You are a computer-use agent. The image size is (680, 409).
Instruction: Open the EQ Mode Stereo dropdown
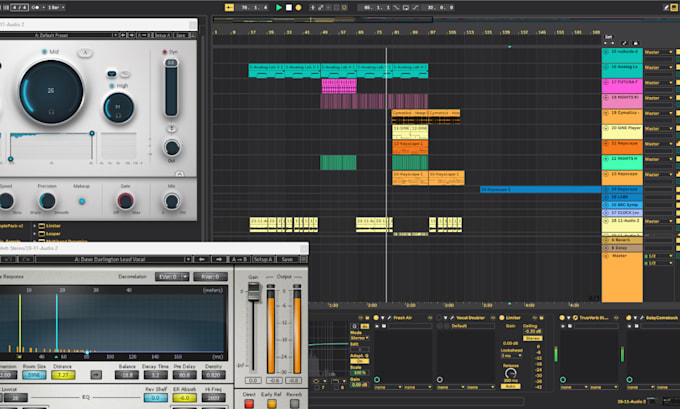tap(360, 338)
